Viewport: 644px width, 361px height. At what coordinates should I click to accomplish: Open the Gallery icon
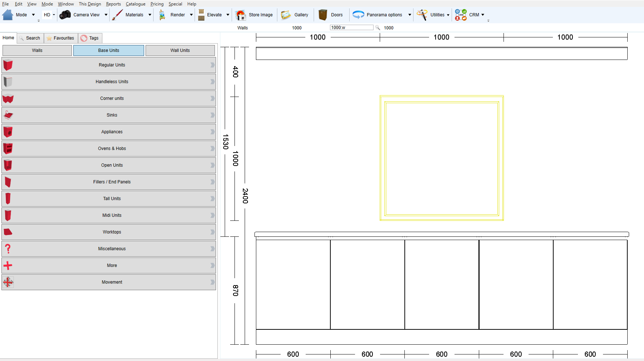(286, 15)
